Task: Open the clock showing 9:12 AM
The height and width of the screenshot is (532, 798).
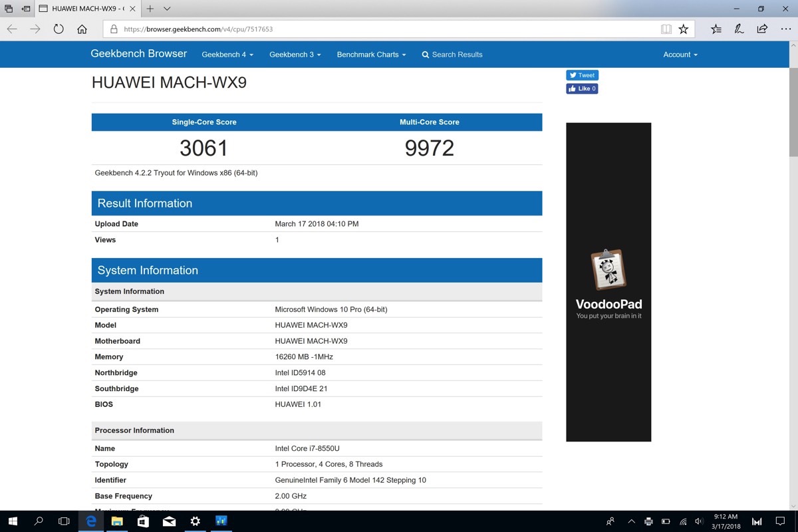Action: pos(726,521)
